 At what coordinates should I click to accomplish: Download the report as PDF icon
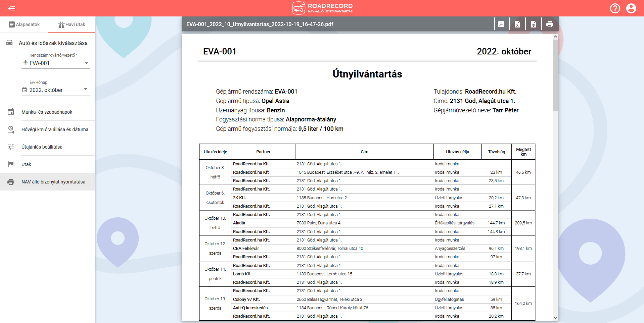click(501, 24)
